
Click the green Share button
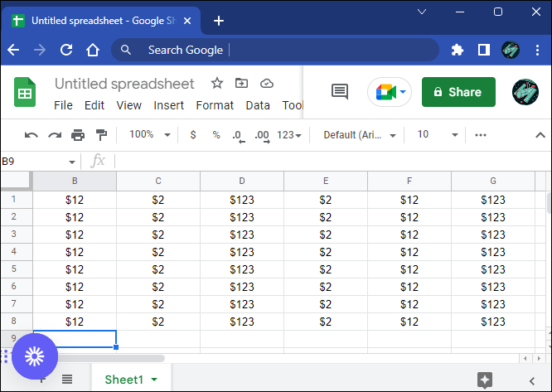[458, 92]
